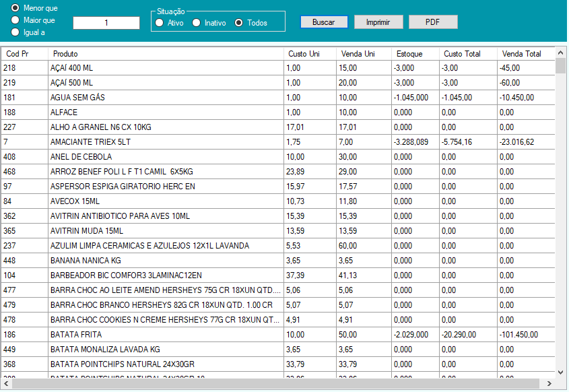Click the horizontal scrollbar right arrow
Image resolution: width=569 pixels, height=392 pixels.
coord(549,385)
